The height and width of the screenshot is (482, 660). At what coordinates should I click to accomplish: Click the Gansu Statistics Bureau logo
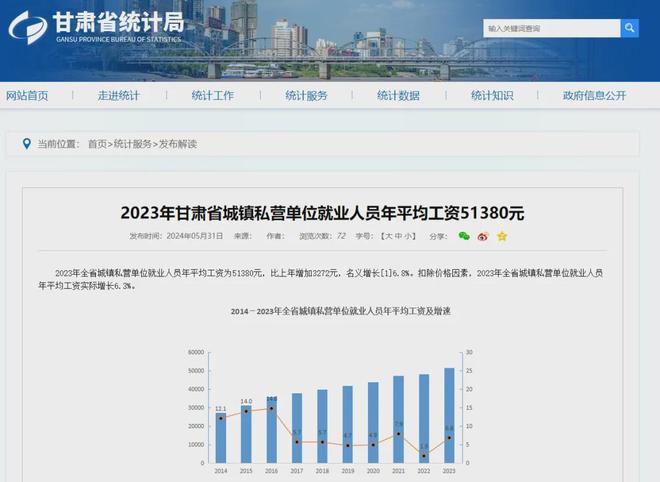[28, 28]
